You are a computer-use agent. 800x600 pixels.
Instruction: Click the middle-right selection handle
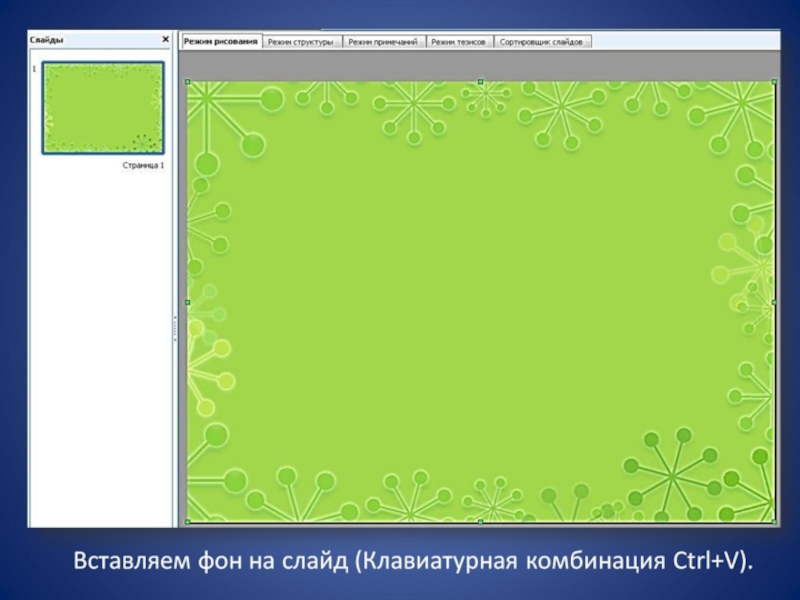coord(774,302)
